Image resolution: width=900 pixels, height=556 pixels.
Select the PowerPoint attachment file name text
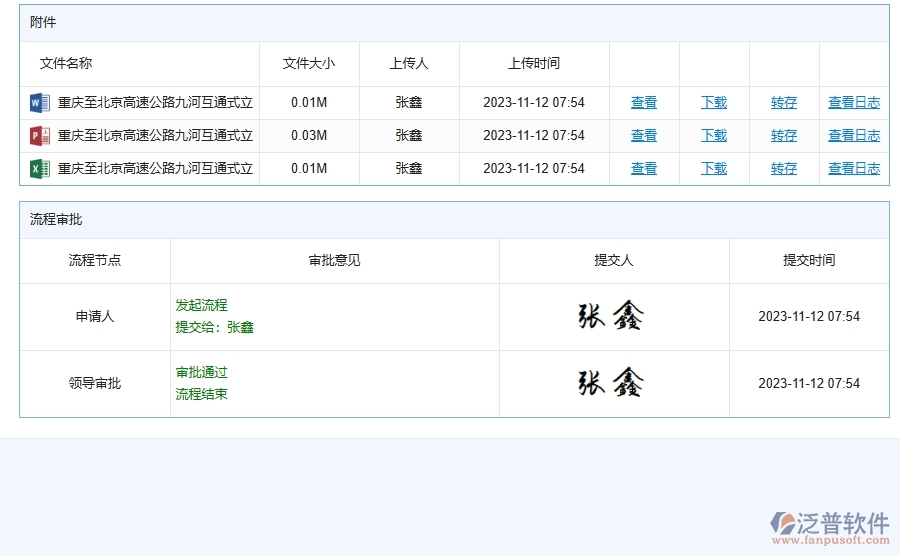tap(156, 135)
